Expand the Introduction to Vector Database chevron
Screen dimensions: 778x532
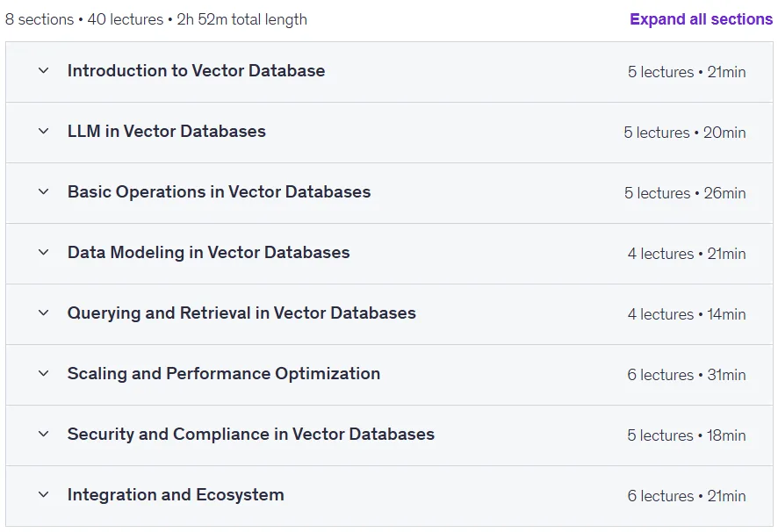[x=44, y=71]
